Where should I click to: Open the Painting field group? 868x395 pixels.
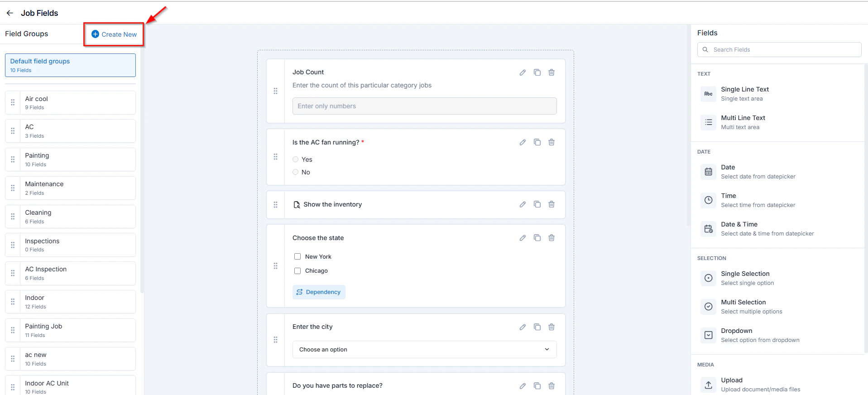(x=70, y=159)
